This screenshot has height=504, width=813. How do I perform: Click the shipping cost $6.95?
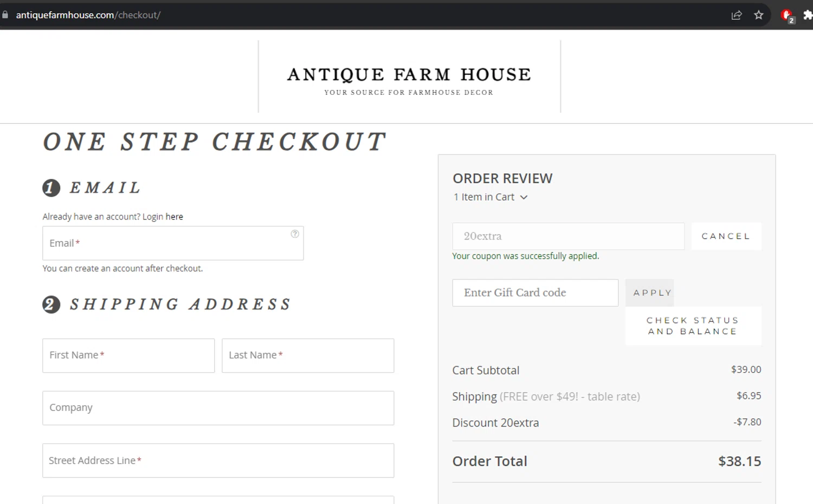(749, 396)
